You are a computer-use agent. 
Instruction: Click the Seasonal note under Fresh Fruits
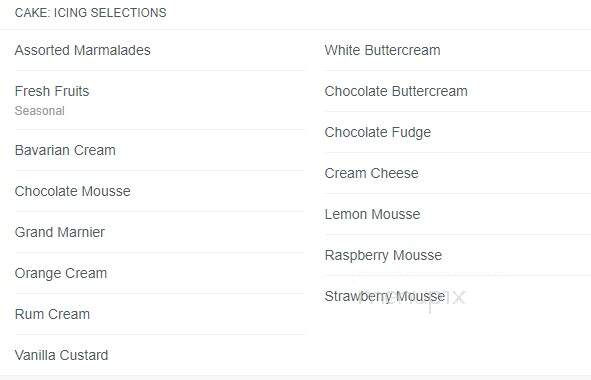click(40, 111)
